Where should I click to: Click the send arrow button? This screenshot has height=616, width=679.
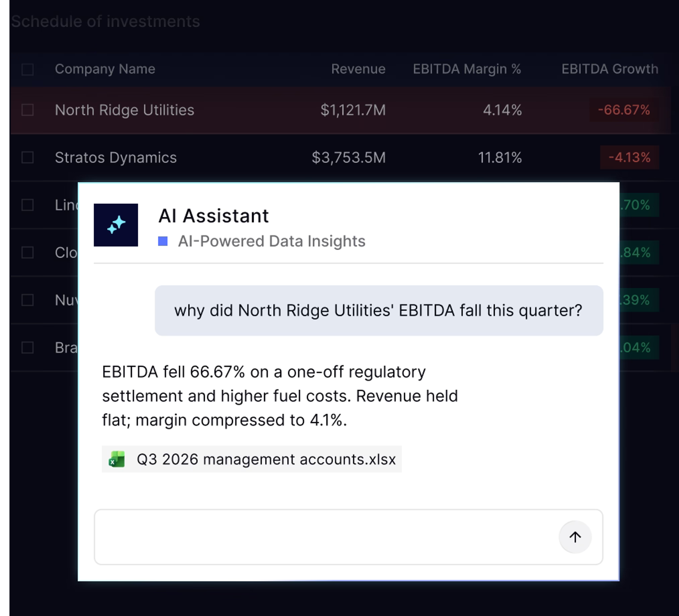[575, 537]
